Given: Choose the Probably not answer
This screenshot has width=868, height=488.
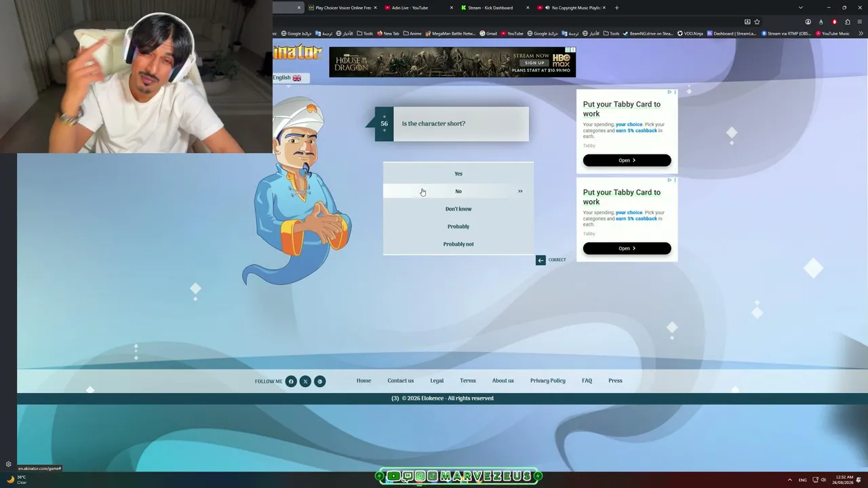Looking at the screenshot, I should 458,244.
